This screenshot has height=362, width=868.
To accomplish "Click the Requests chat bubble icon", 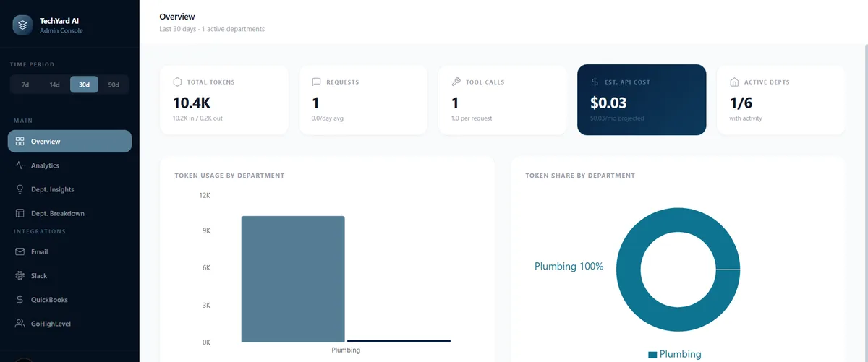I will click(316, 82).
